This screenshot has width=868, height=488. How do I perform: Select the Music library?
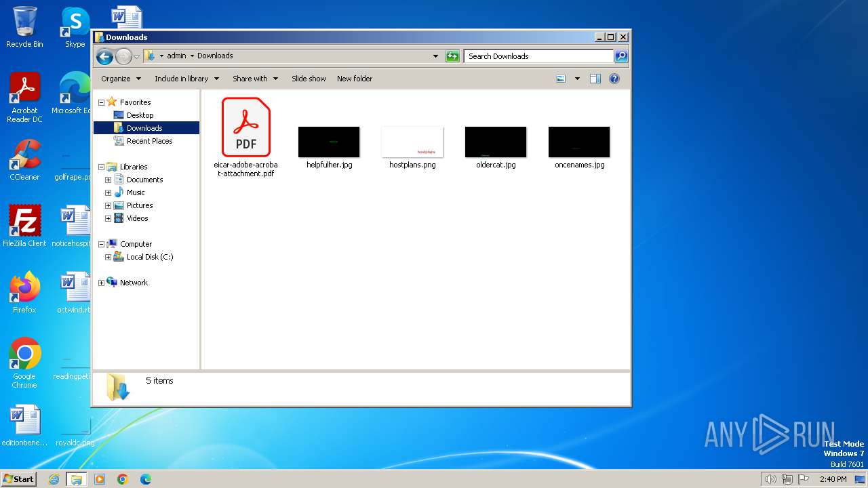coord(136,192)
